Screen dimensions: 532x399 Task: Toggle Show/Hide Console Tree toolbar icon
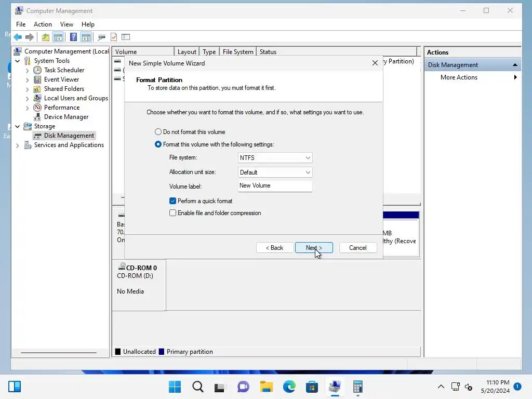coord(58,37)
